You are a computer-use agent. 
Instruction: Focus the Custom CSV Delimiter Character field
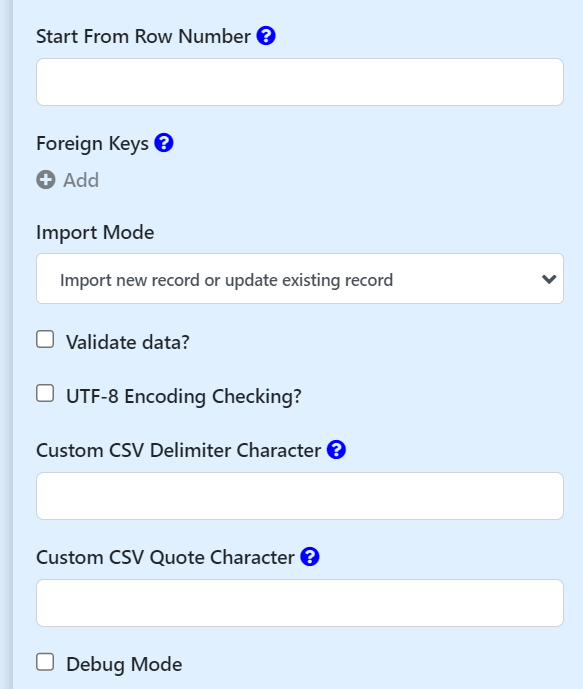300,496
